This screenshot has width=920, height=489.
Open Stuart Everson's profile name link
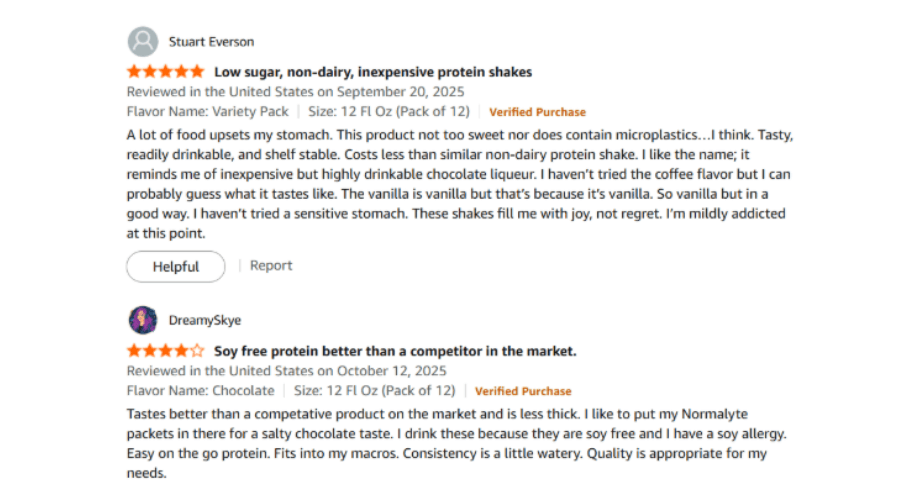[x=210, y=42]
